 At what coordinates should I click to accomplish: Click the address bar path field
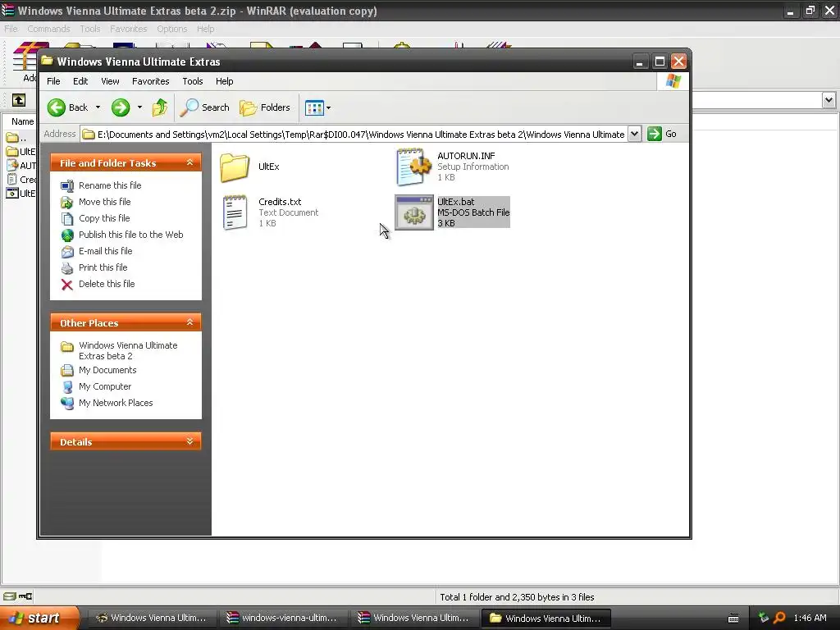click(354, 134)
